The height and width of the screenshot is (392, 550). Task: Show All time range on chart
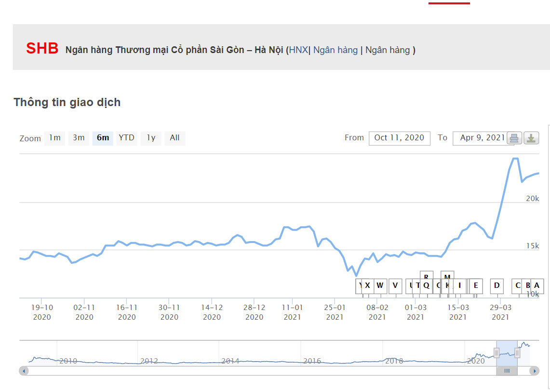174,138
